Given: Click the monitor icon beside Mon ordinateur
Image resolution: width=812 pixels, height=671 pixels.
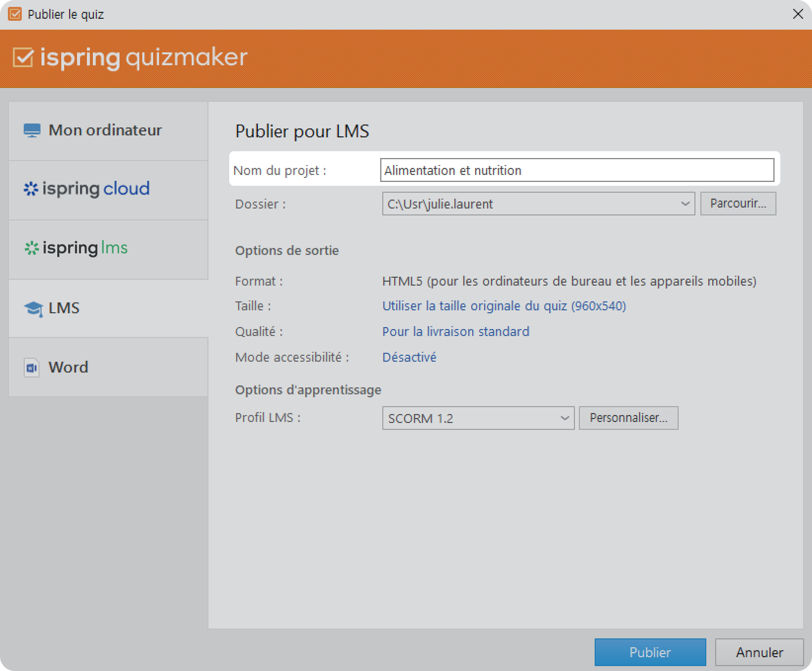Looking at the screenshot, I should [x=32, y=130].
